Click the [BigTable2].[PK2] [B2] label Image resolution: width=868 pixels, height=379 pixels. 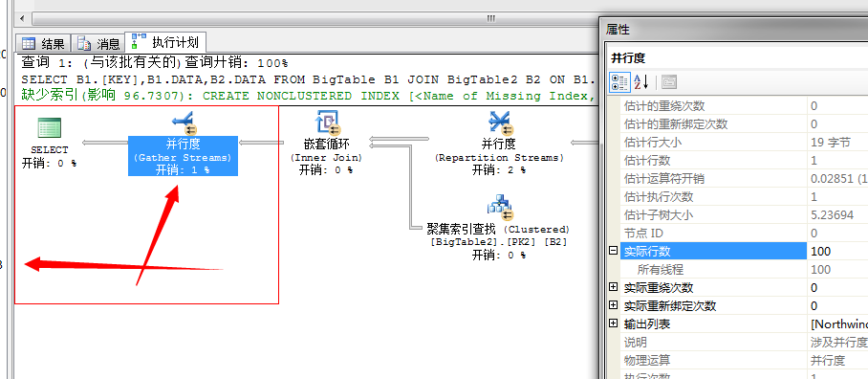pyautogui.click(x=499, y=242)
